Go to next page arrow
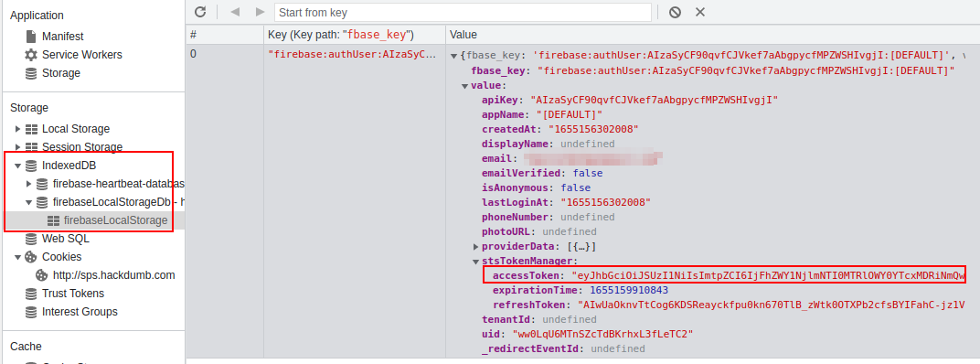980x364 pixels. [260, 12]
